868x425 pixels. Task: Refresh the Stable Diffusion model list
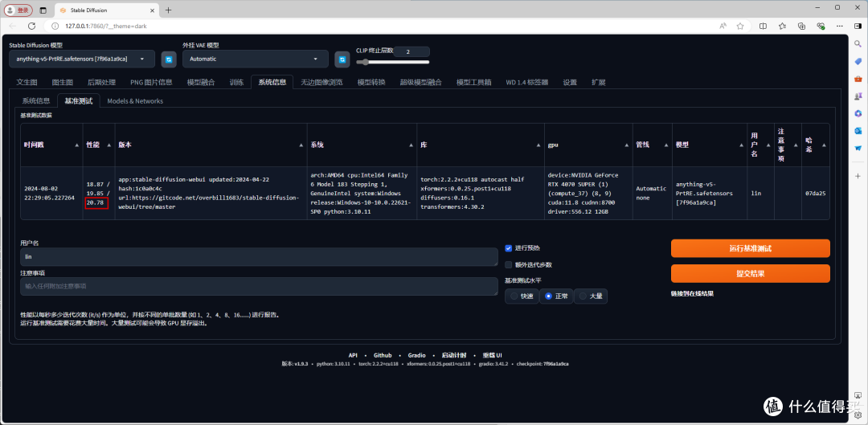[169, 59]
